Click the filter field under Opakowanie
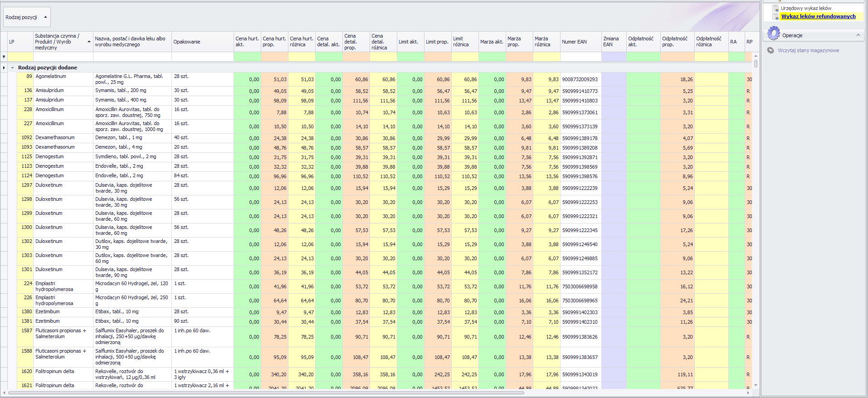 tap(202, 57)
